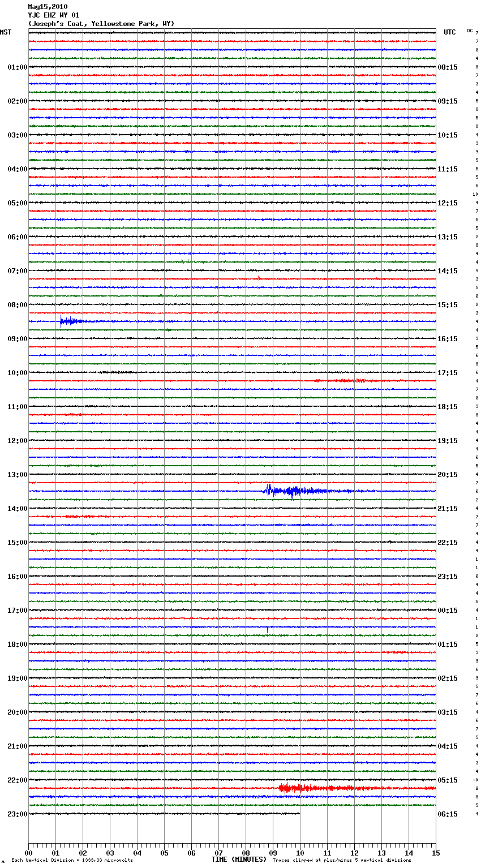This screenshot has width=481, height=868.
Task: Click the MST time label '13:00'
Action: pos(18,475)
